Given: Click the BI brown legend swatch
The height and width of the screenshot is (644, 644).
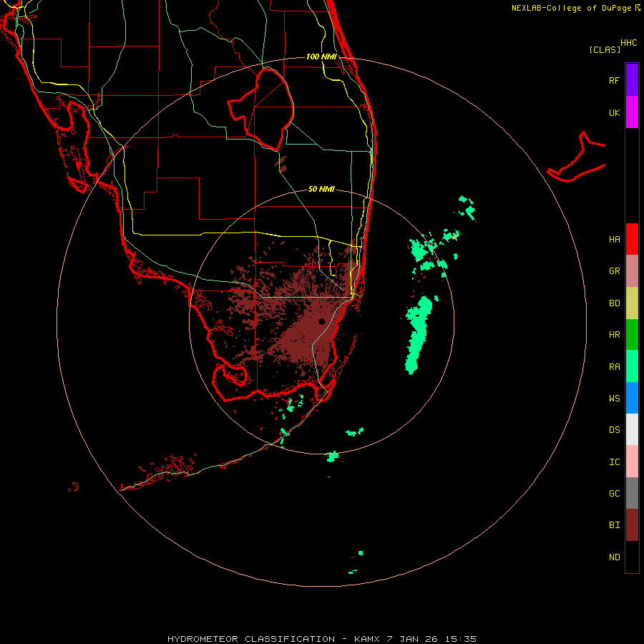Looking at the screenshot, I should (x=632, y=525).
